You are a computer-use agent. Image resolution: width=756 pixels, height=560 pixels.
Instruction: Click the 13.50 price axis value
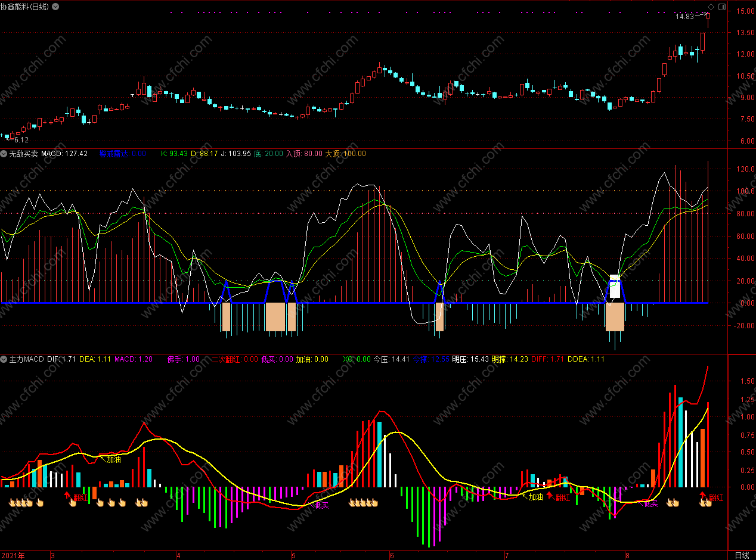click(x=745, y=33)
